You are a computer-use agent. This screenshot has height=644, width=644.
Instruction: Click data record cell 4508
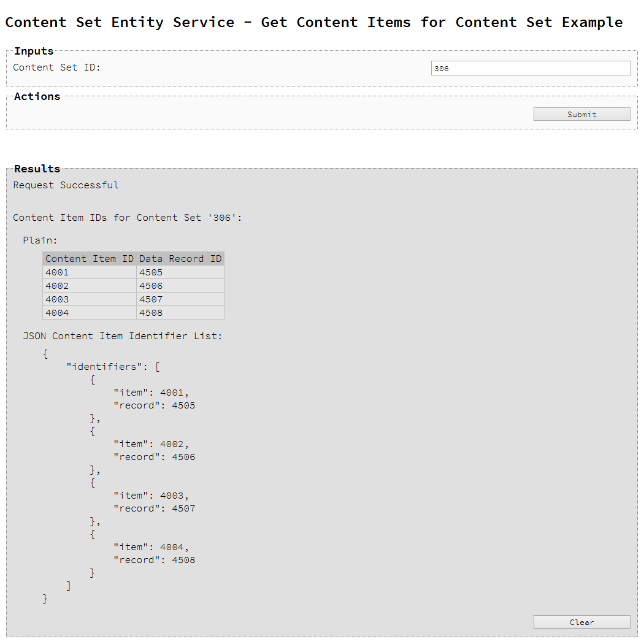point(180,313)
